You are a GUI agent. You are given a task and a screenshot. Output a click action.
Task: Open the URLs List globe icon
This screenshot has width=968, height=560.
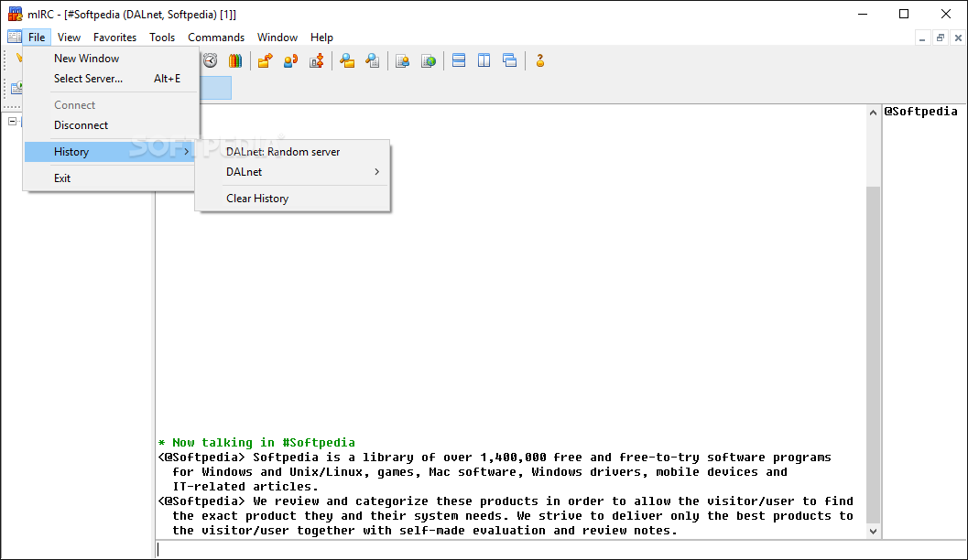click(429, 60)
